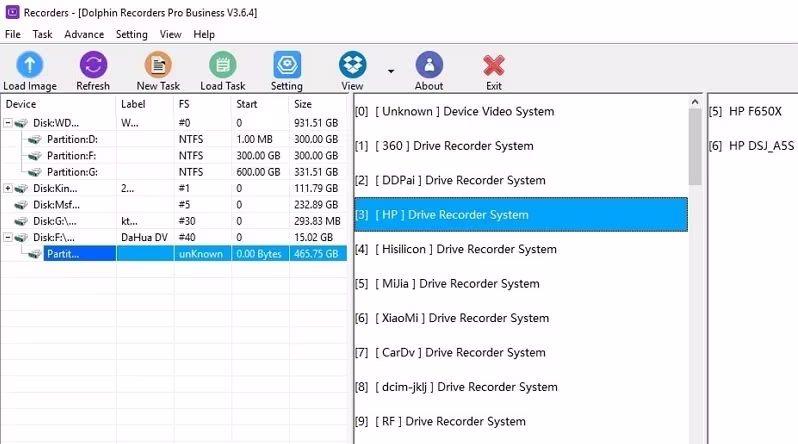Screen dimensions: 798x444
Task: Open the Setting menu
Action: point(131,34)
